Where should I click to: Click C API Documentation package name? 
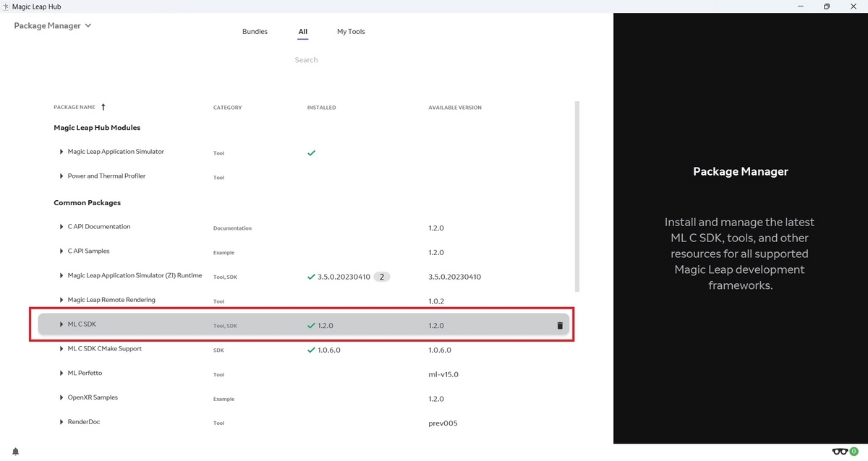coord(99,227)
